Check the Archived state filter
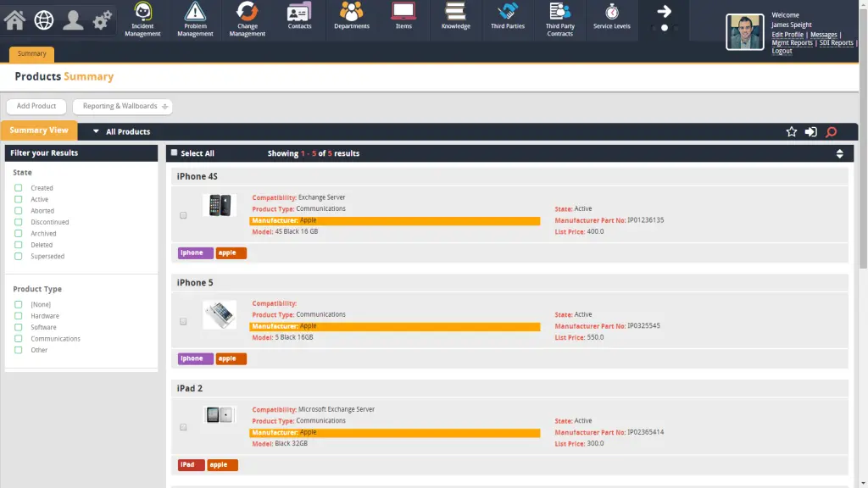Viewport: 868px width, 488px height. tap(19, 234)
